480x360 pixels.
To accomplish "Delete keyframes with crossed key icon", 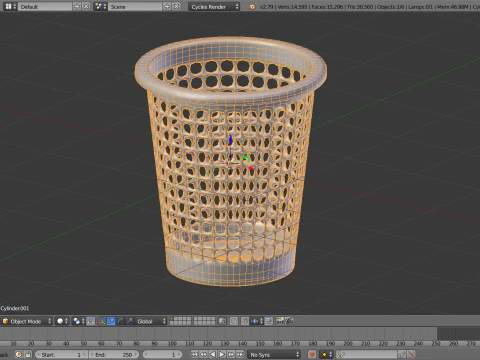I will coord(411,354).
